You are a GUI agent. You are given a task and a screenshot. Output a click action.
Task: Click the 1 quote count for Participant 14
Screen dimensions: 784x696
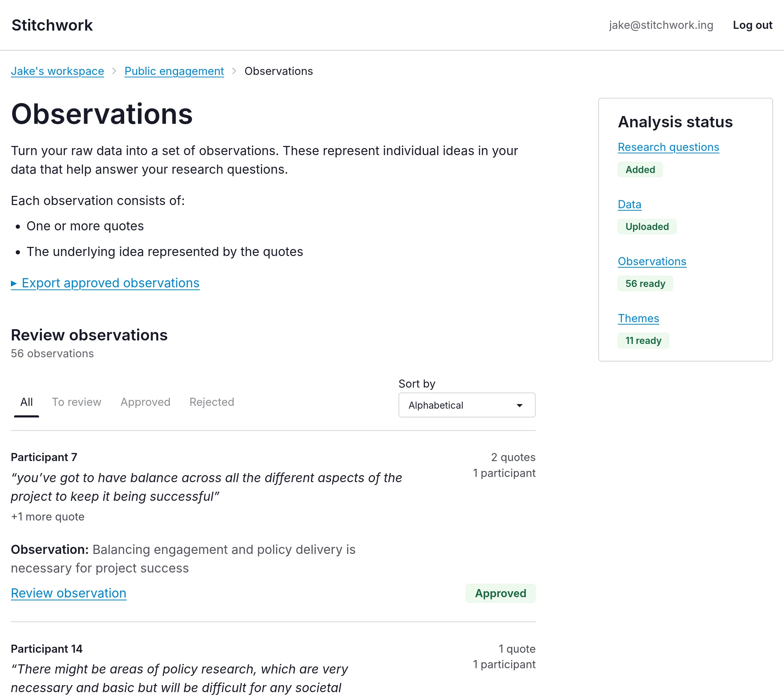point(517,649)
